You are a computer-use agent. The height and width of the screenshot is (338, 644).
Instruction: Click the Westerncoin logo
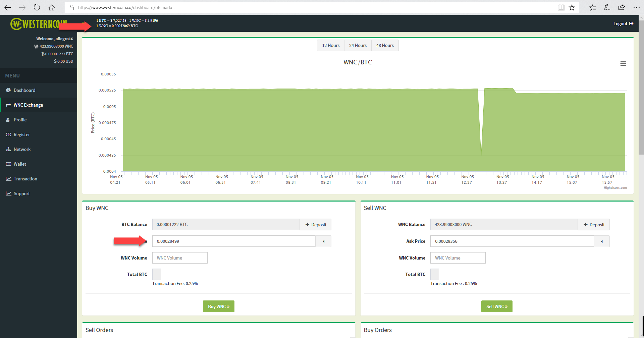click(x=39, y=24)
